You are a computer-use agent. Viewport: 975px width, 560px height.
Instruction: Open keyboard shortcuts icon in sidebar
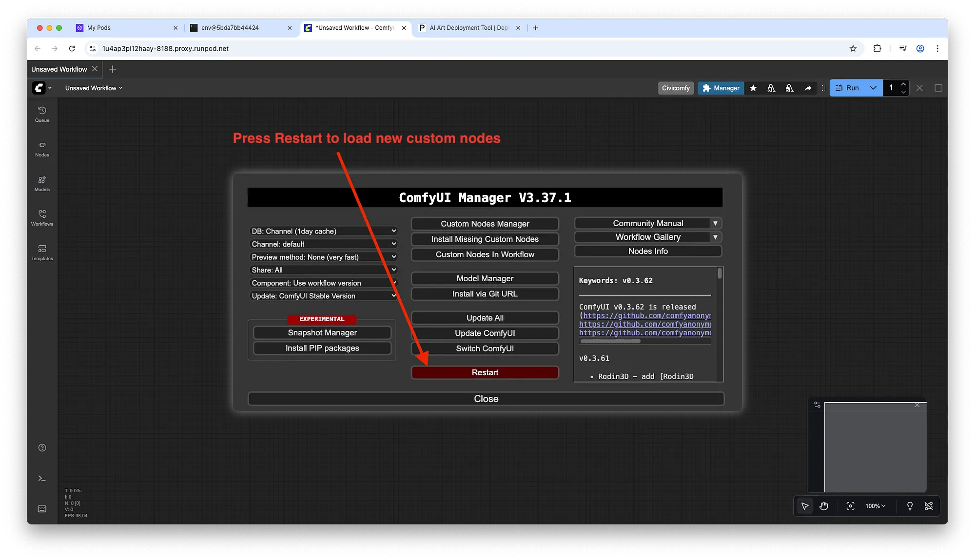point(42,509)
